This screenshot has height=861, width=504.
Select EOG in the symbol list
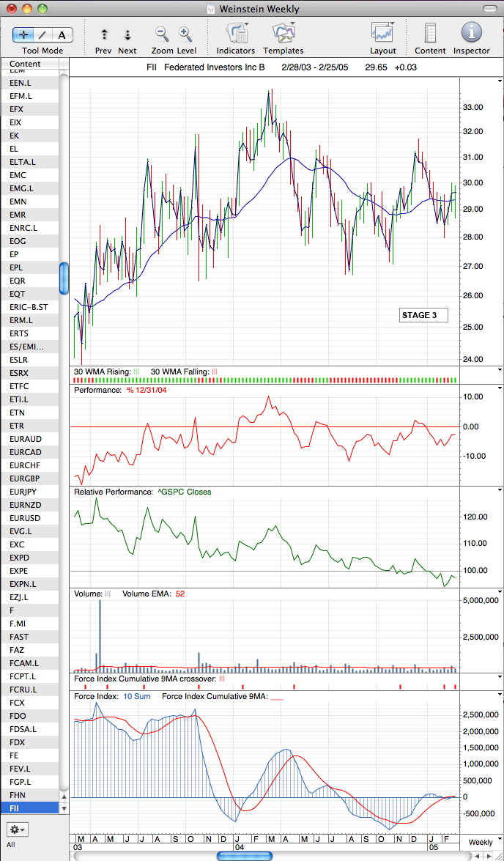(29, 241)
